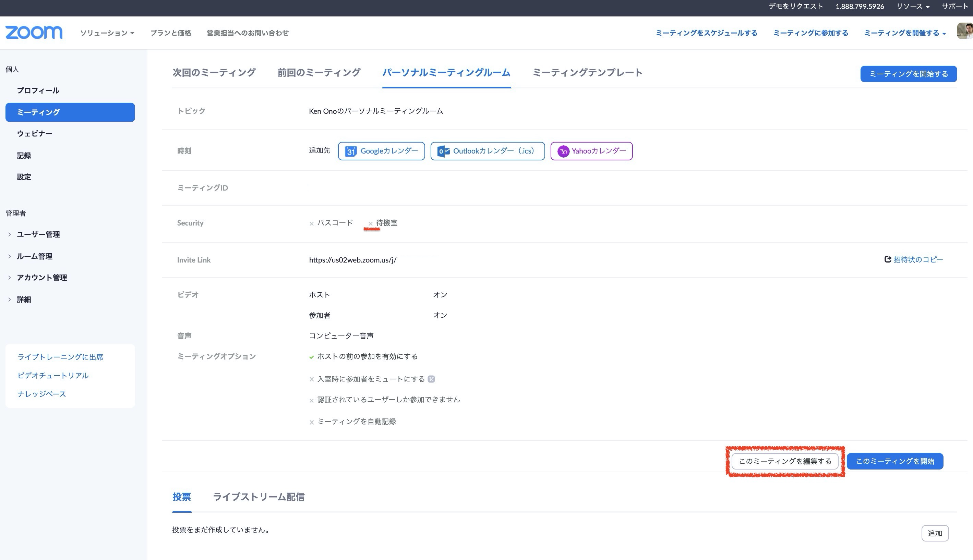This screenshot has height=560, width=973.
Task: Click the passcode X status icon
Action: [312, 223]
